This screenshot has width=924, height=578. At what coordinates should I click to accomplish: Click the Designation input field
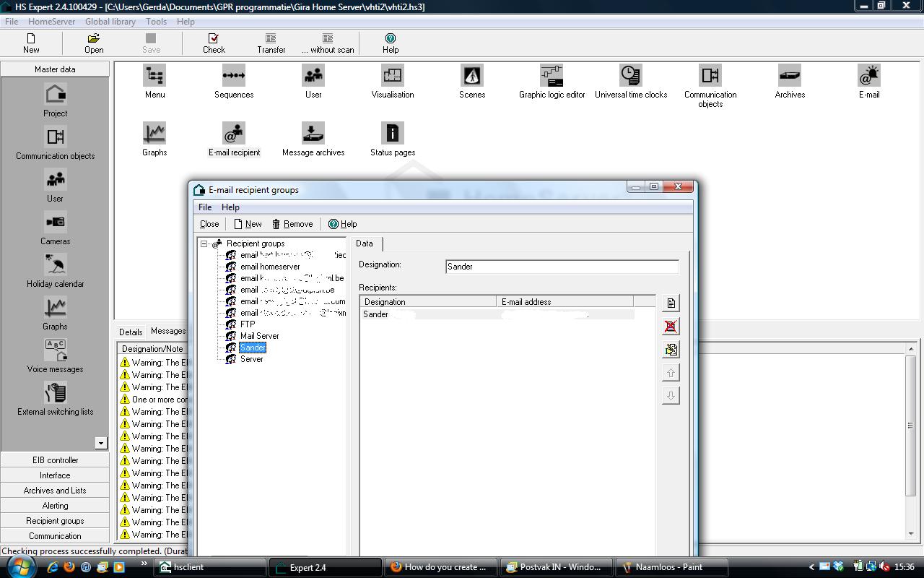click(562, 267)
